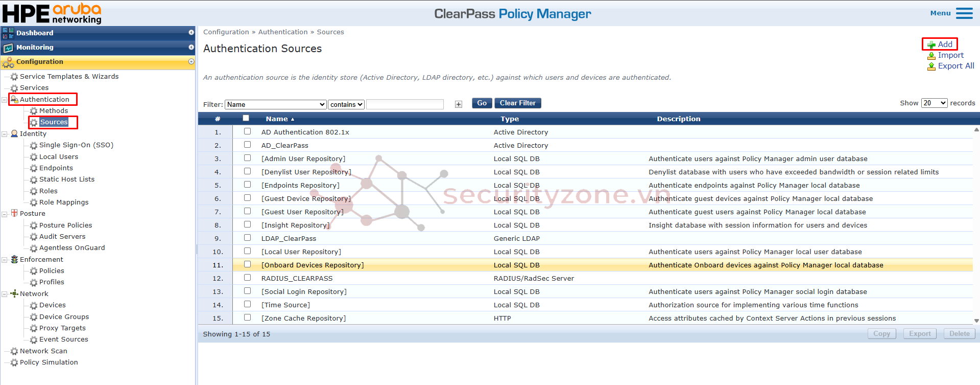
Task: Check the [Admin User Repository] checkbox
Action: click(247, 158)
